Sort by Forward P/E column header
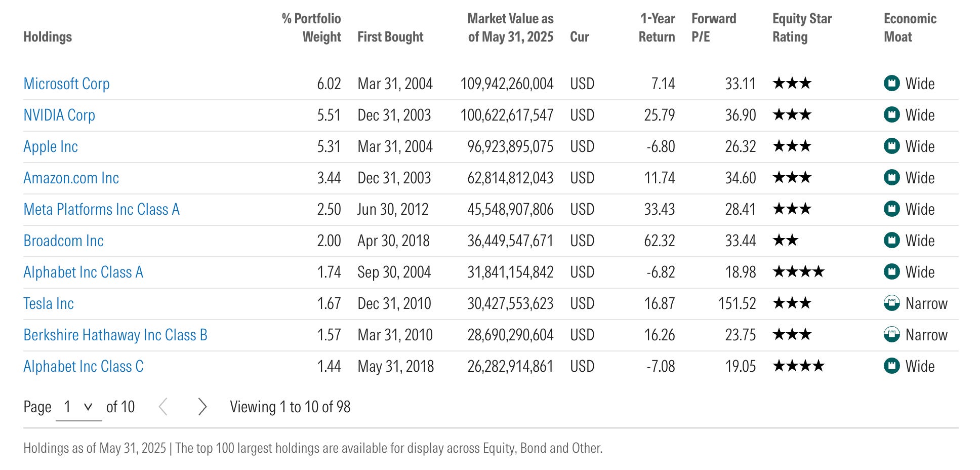This screenshot has width=980, height=470. tap(714, 28)
